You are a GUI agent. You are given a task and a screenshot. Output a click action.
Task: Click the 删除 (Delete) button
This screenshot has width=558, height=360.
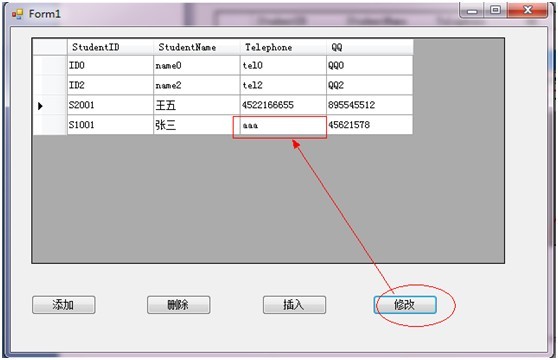click(x=179, y=305)
